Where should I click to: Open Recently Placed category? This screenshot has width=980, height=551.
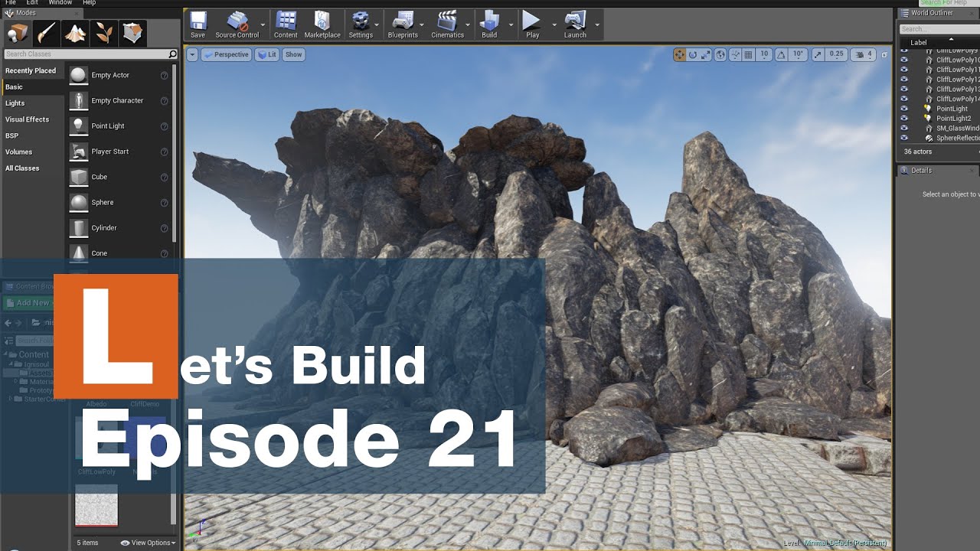pos(31,70)
